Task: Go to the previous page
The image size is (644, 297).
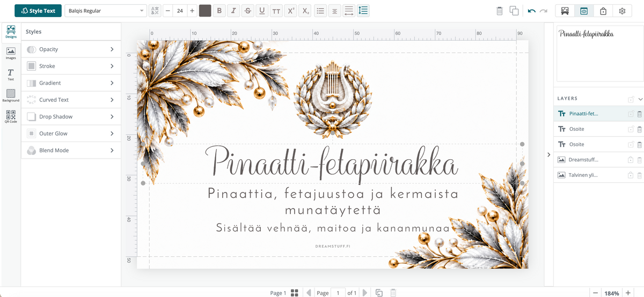Action: 309,293
